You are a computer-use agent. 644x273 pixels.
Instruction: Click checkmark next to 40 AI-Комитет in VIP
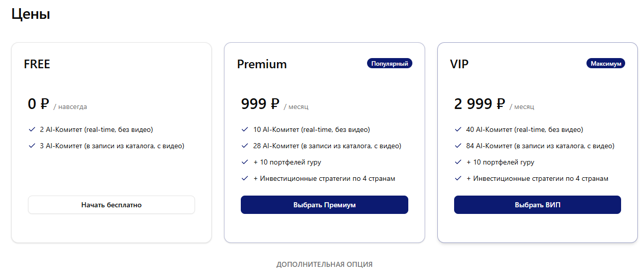point(458,130)
